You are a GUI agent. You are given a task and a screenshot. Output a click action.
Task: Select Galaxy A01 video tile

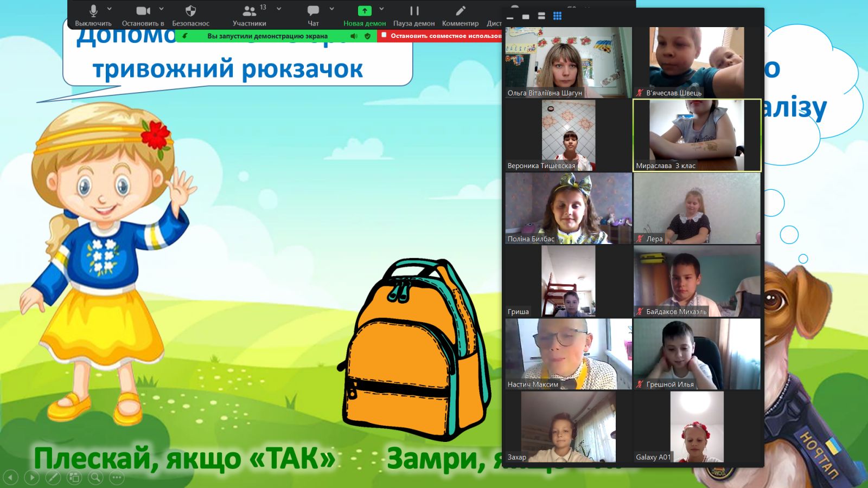click(x=697, y=427)
